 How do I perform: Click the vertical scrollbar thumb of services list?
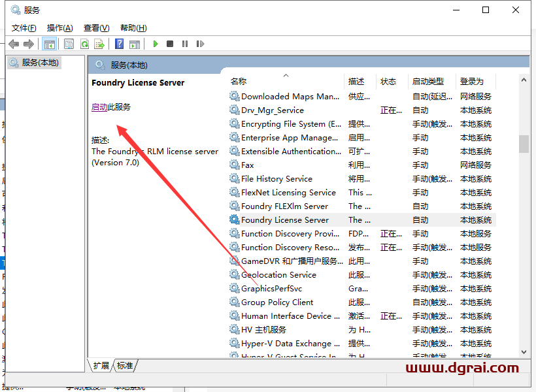coord(524,144)
